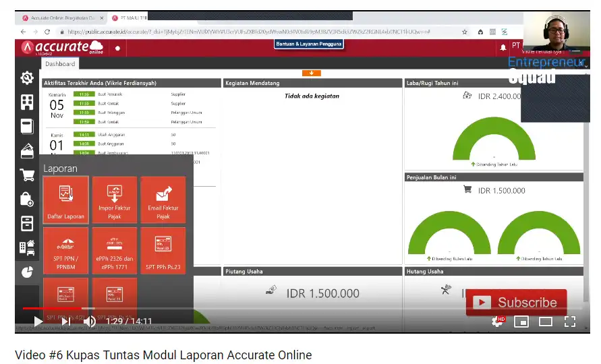The image size is (601, 364).
Task: Skip to next video with the Next button
Action: coord(66,321)
